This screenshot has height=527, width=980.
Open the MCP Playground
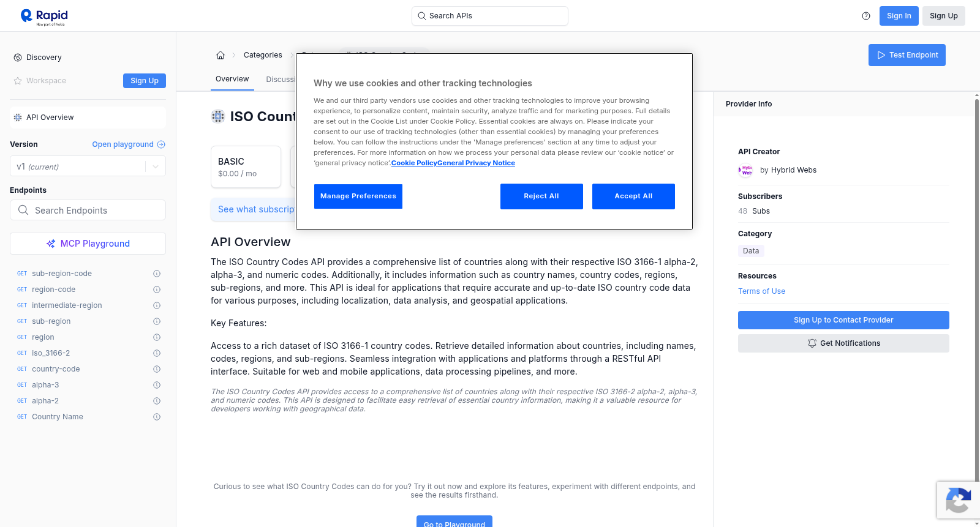(88, 244)
